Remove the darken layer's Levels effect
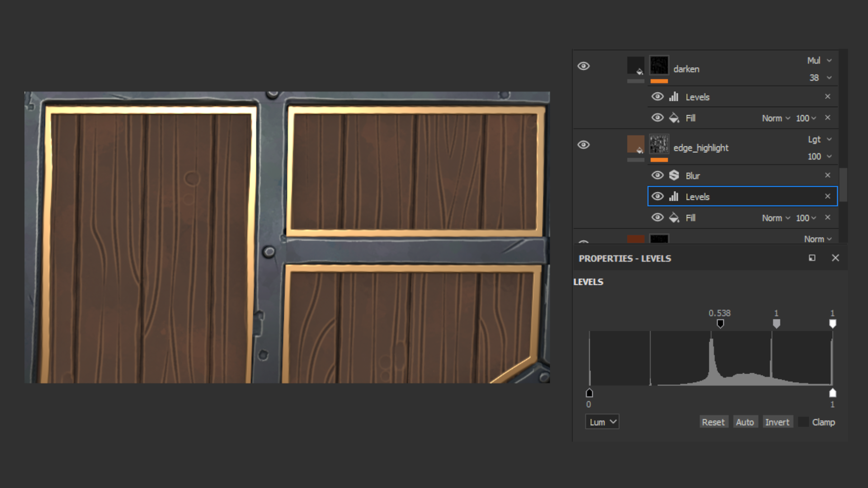 827,97
